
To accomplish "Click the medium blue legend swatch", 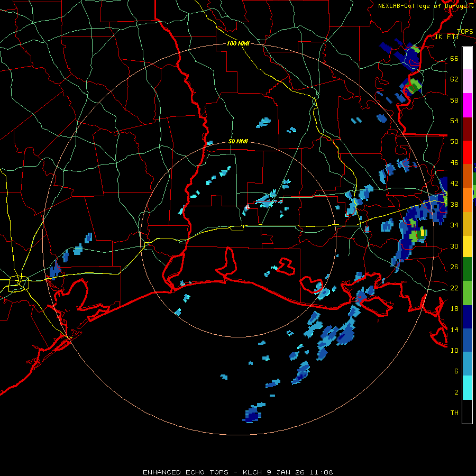I will click(x=467, y=340).
